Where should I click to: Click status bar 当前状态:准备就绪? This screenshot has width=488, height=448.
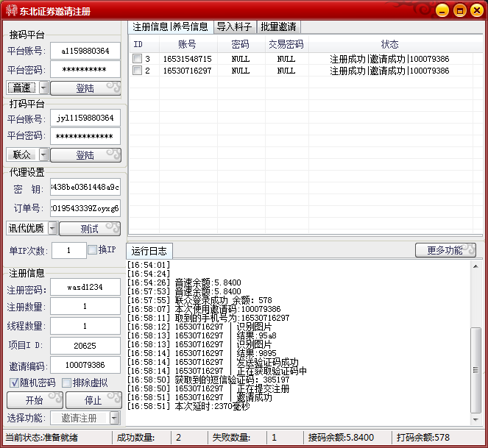point(42,438)
